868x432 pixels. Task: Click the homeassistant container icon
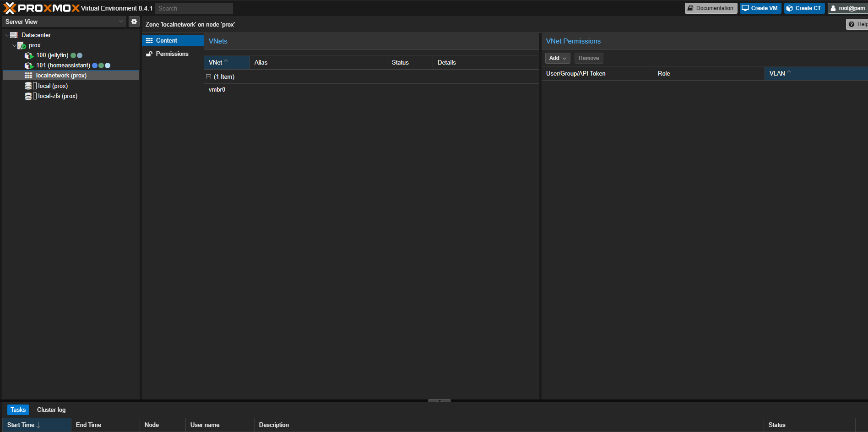pyautogui.click(x=29, y=66)
